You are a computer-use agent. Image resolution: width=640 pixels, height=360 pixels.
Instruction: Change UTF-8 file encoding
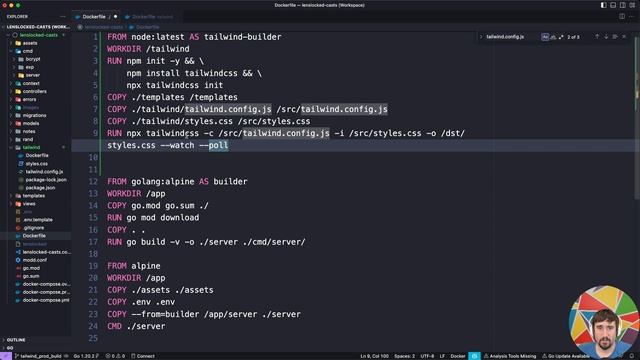(x=427, y=356)
